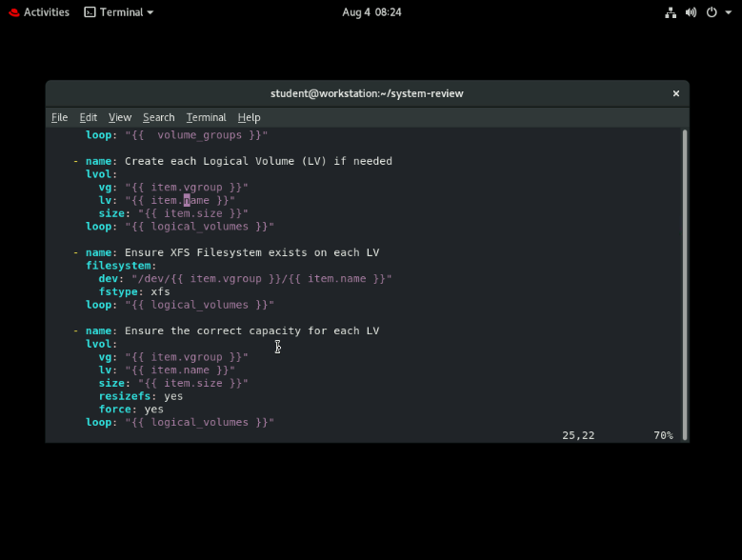Open the Terminal menu in menu bar

[x=206, y=117]
